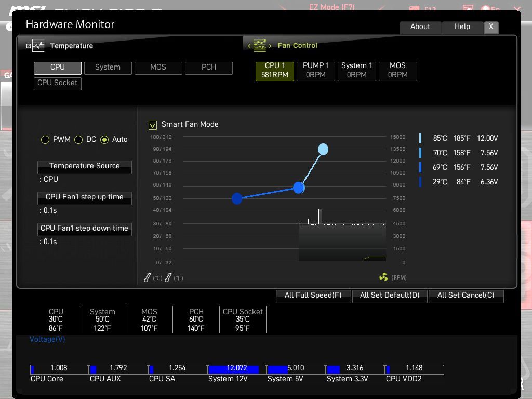The width and height of the screenshot is (532, 399).
Task: Click the Fahrenheit thermometer icon
Action: coord(168,277)
